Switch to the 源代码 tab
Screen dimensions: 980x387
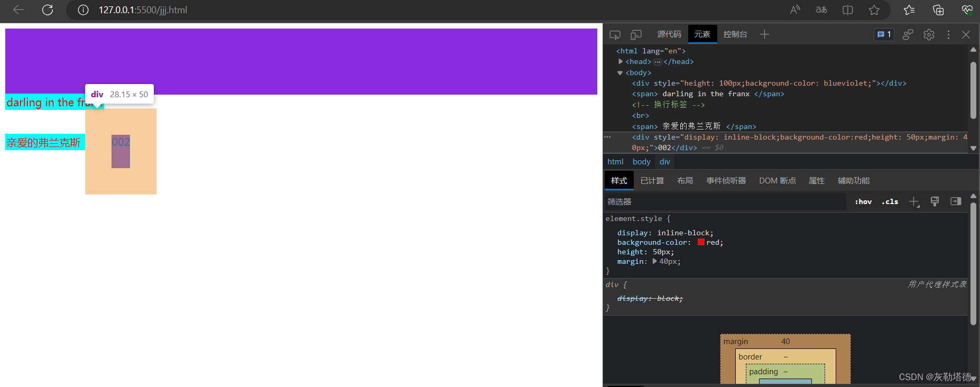[669, 34]
